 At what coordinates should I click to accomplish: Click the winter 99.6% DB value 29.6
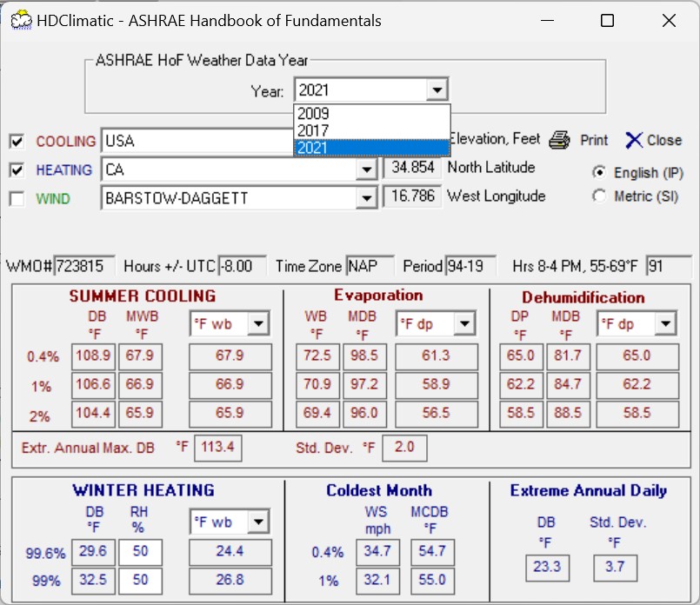tap(93, 551)
